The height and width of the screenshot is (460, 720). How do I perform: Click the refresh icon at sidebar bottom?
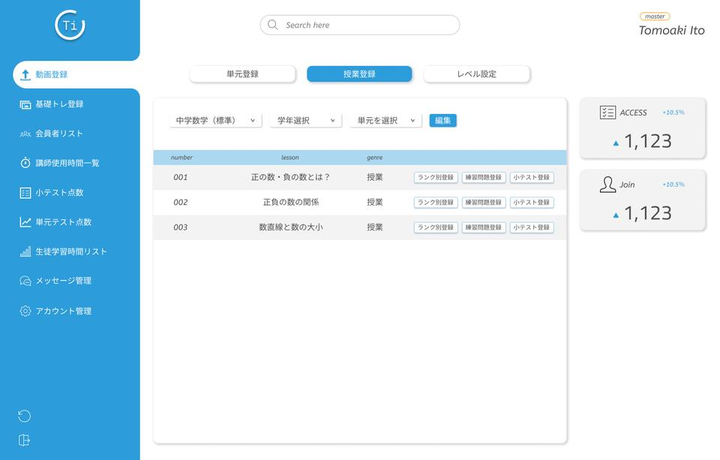(24, 416)
